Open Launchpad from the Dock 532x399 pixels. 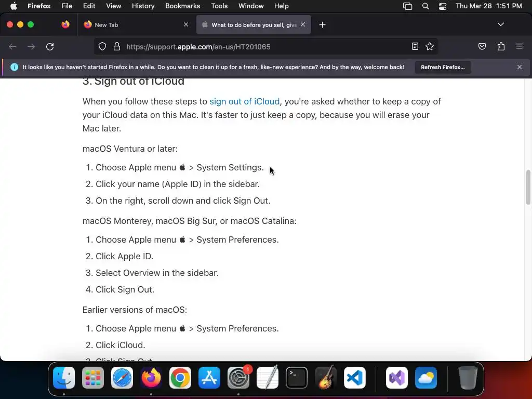click(93, 378)
